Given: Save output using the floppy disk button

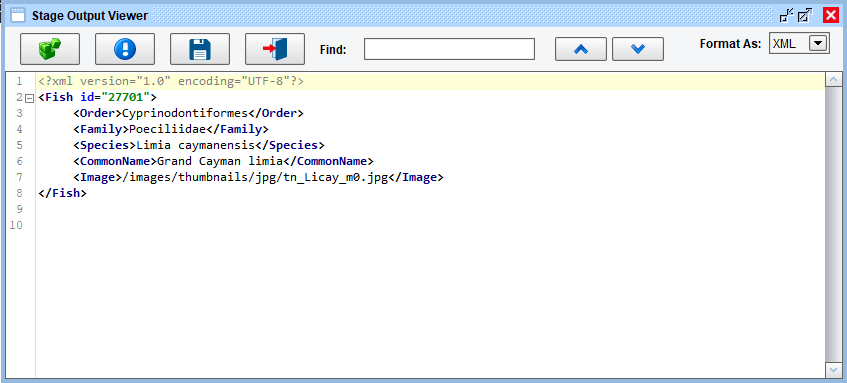Looking at the screenshot, I should [x=200, y=49].
